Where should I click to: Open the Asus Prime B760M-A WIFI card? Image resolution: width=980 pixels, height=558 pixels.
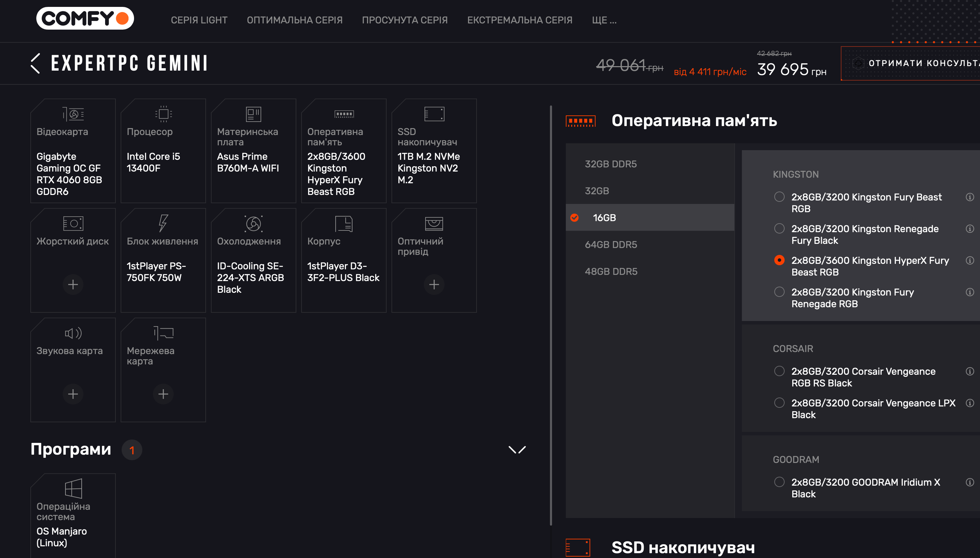[x=253, y=151]
